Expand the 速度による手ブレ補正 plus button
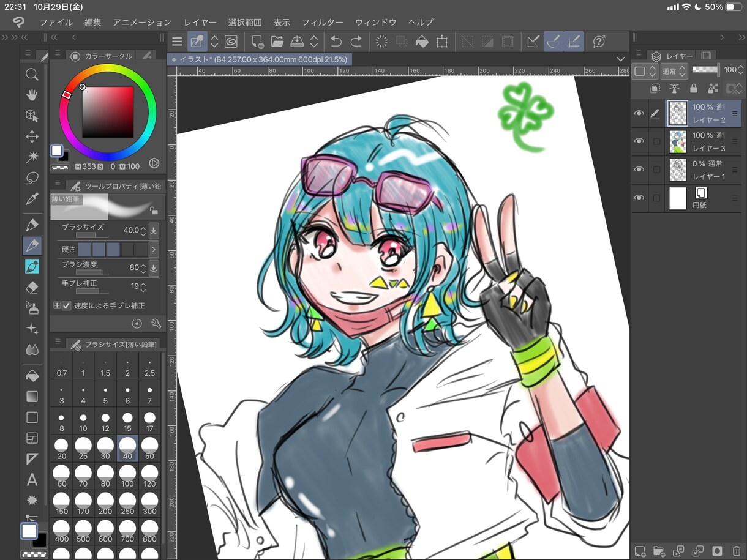 [57, 305]
